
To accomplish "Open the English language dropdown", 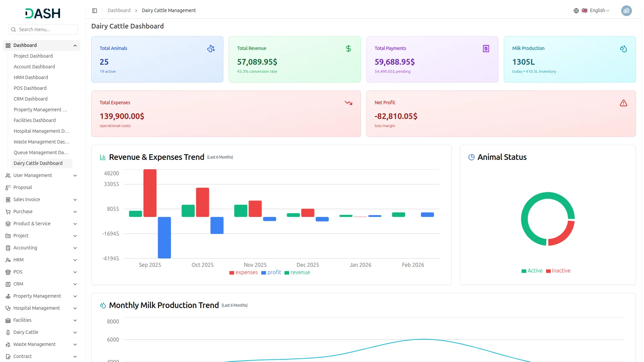I will 595,11.
